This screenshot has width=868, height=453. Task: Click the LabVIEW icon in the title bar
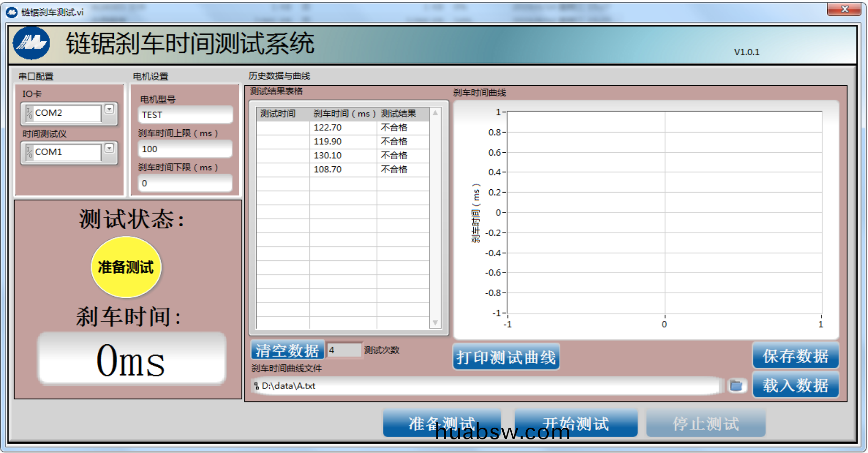[12, 12]
